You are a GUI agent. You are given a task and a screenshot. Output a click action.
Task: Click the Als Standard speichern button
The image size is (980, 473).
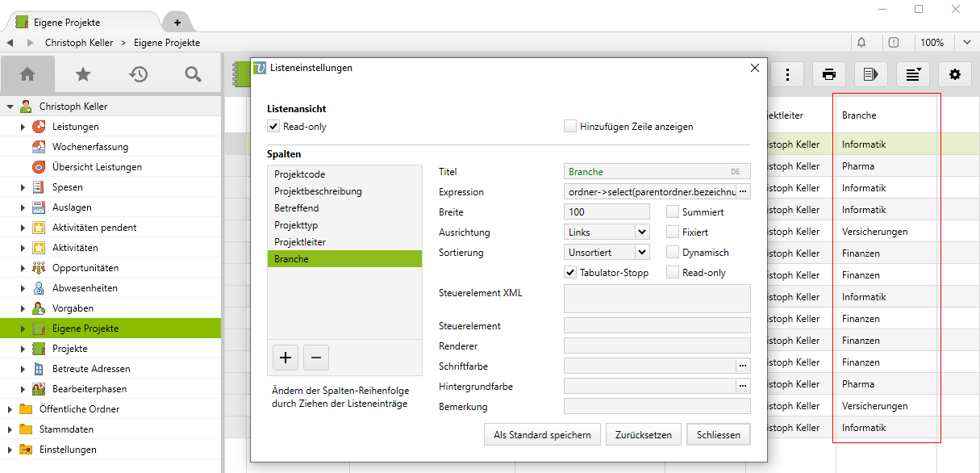[542, 434]
